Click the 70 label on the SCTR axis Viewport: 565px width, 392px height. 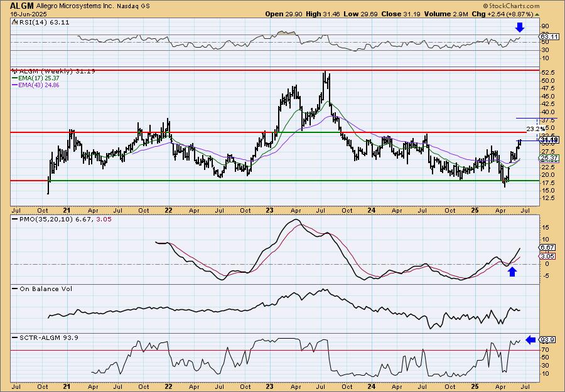coord(545,349)
